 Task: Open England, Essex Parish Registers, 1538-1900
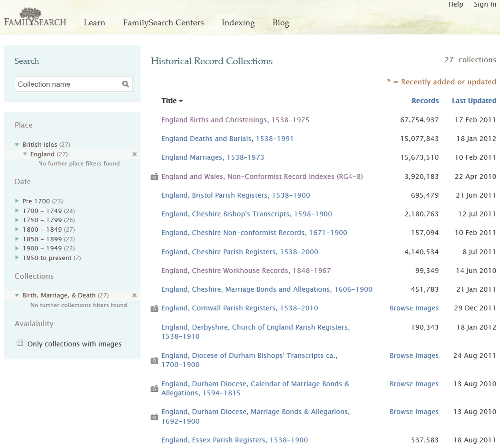pos(235,440)
